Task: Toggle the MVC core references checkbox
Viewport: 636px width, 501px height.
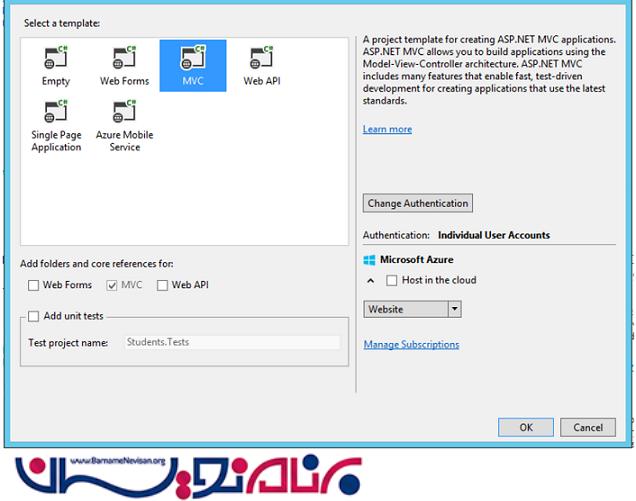Action: pyautogui.click(x=112, y=285)
